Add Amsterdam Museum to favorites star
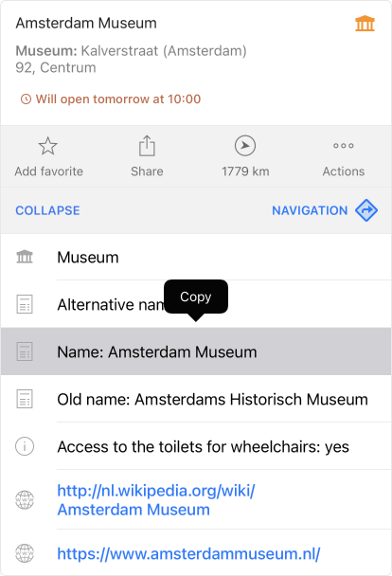 coord(48,146)
